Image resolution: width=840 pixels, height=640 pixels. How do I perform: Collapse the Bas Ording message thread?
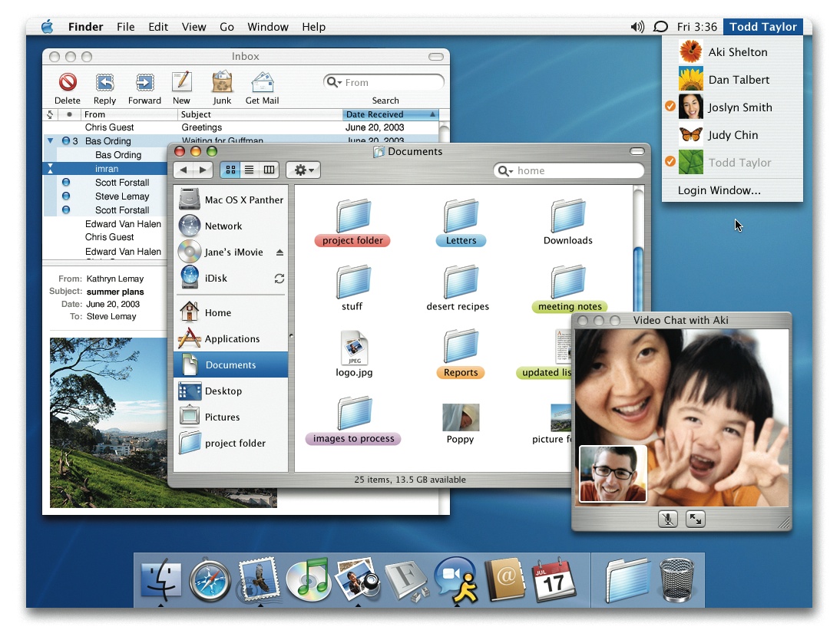[51, 141]
